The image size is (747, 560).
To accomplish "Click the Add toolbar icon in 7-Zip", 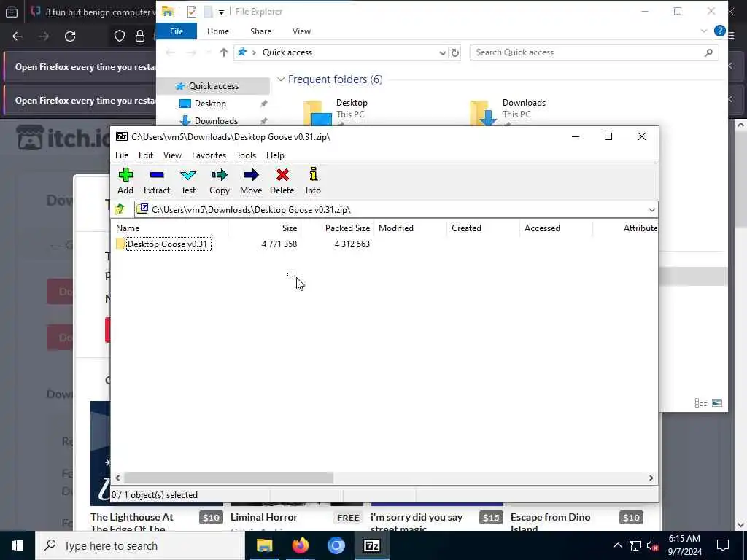I will [125, 182].
